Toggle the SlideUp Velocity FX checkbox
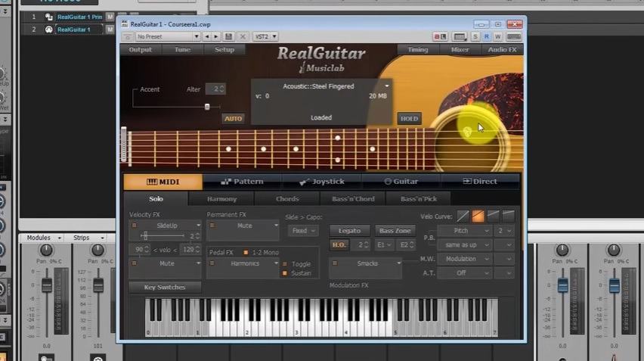The height and width of the screenshot is (361, 644). 134,226
